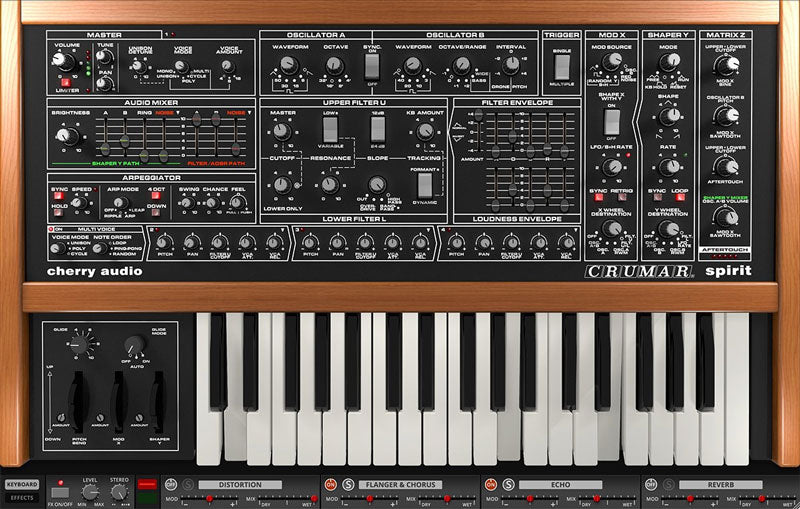Image resolution: width=800 pixels, height=509 pixels.
Task: Click the Reverb effect name label
Action: [x=720, y=485]
